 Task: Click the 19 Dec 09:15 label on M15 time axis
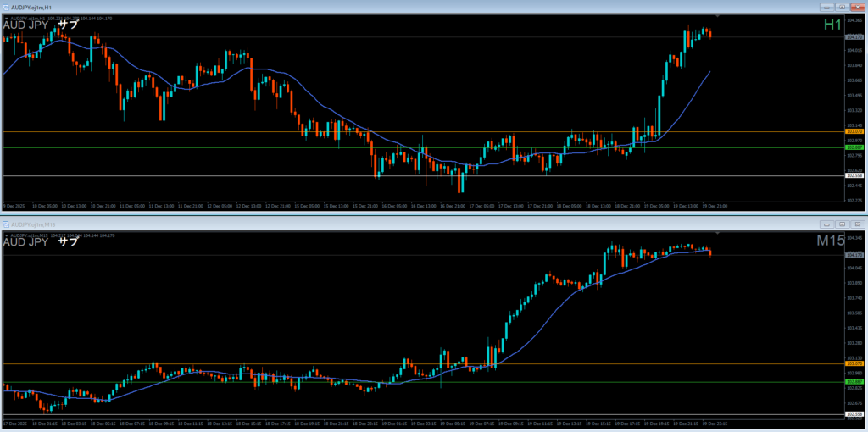click(509, 424)
